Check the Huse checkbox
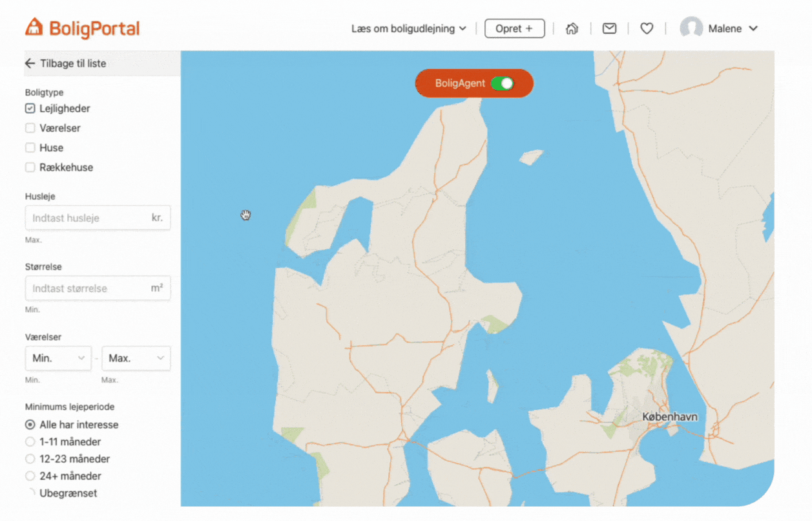This screenshot has height=521, width=812. click(x=30, y=147)
